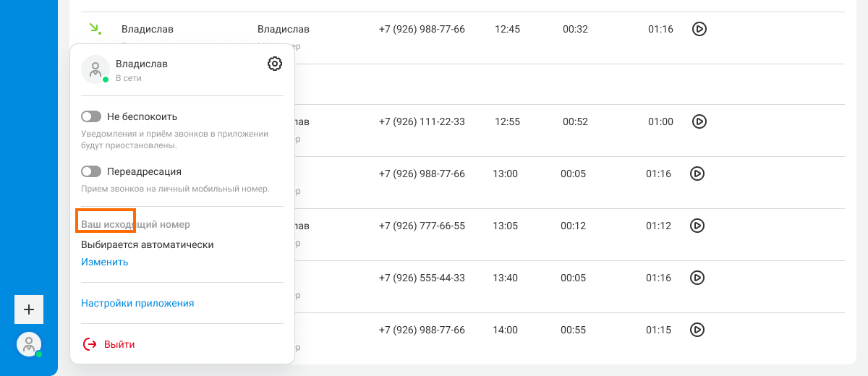This screenshot has width=868, height=376.
Task: Click the 00:32 duration cell
Action: [x=575, y=29]
